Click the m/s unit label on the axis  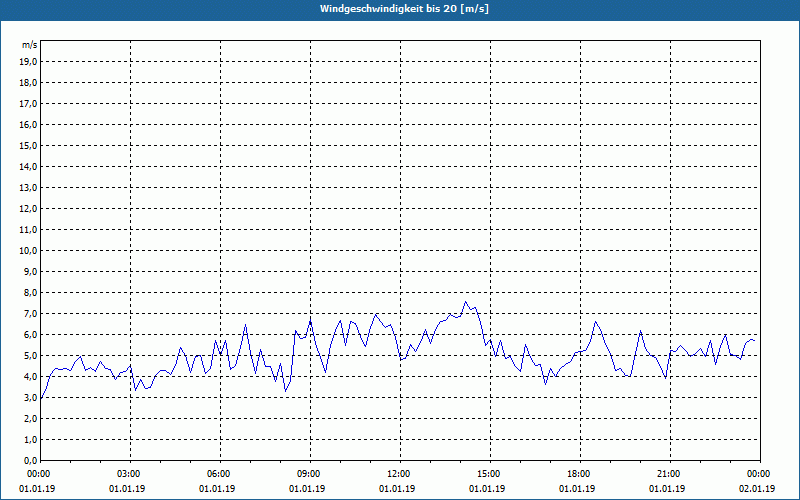pyautogui.click(x=30, y=45)
